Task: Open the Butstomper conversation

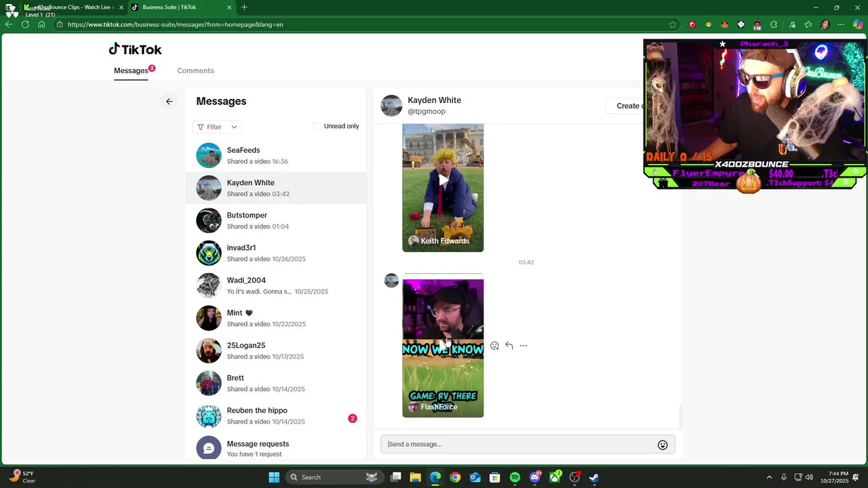Action: (277, 220)
